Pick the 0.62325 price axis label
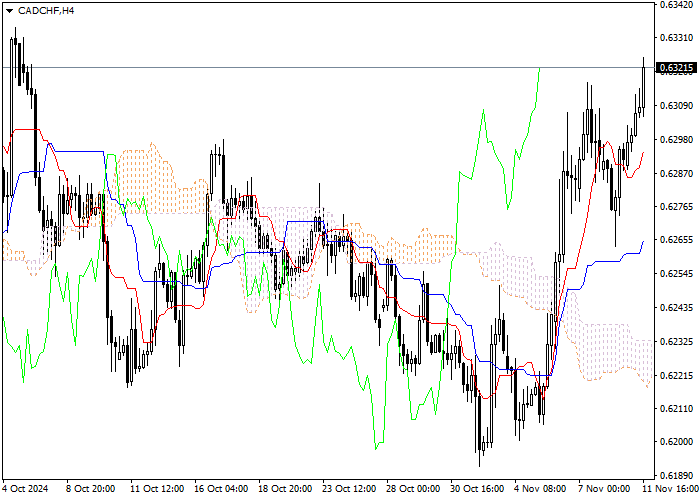Screen dimensions: 700x500 pos(676,342)
